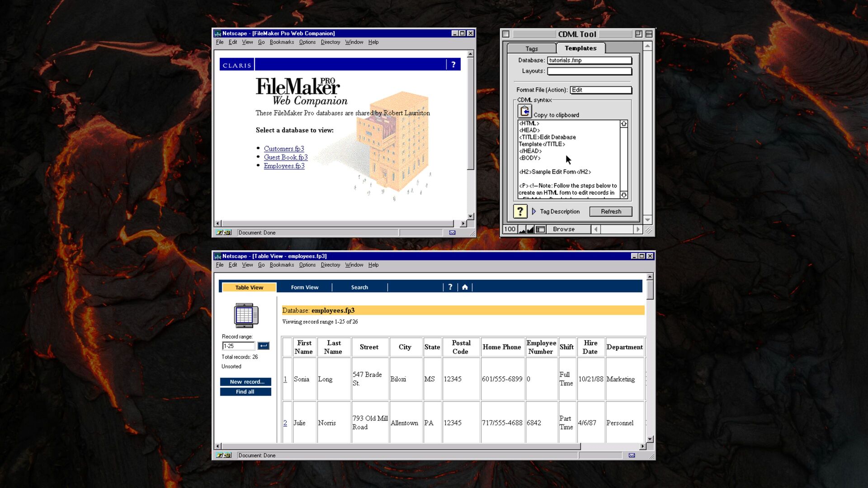Open the Customers.fp3 database link
This screenshot has height=488, width=868.
pos(284,149)
